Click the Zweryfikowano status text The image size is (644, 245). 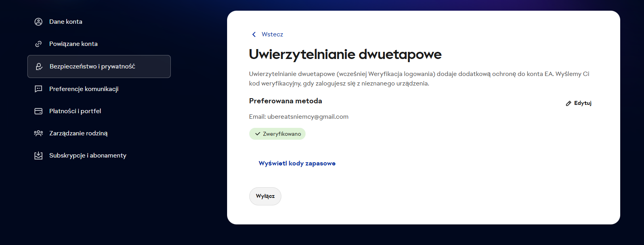point(282,134)
